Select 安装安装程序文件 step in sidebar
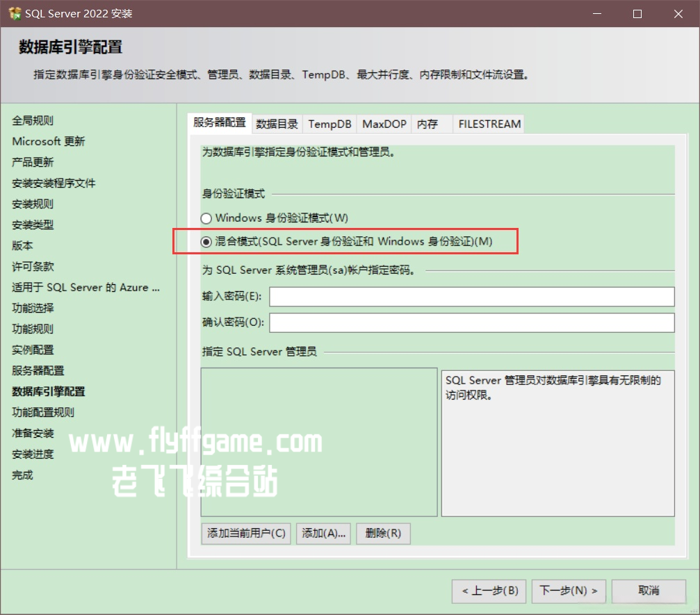700x615 pixels. [x=54, y=183]
